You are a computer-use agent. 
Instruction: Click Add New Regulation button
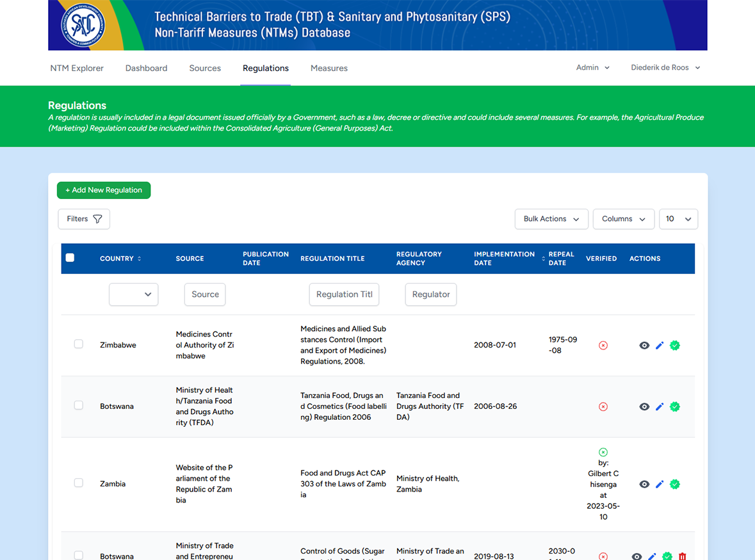(x=104, y=190)
